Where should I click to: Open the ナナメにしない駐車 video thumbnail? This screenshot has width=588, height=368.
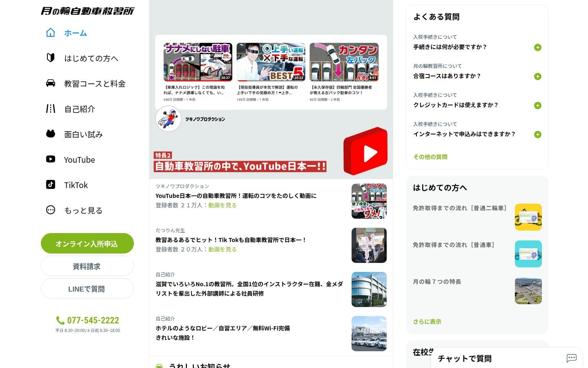198,62
